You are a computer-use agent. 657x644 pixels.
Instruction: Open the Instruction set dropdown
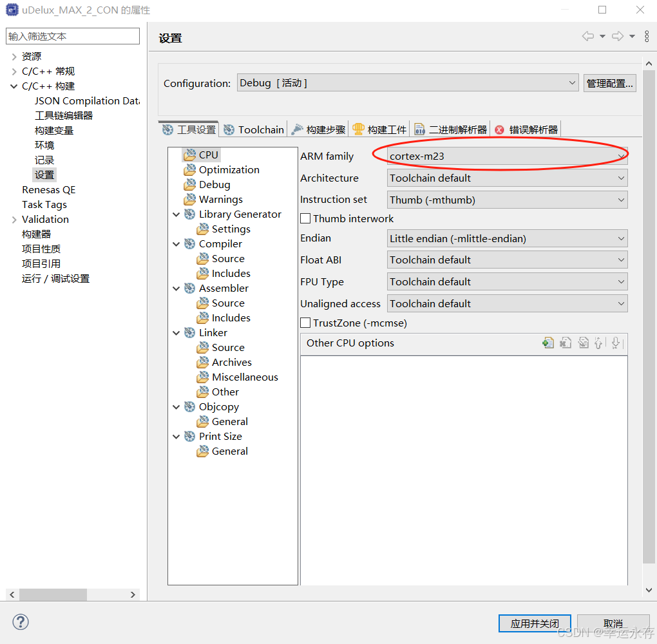(x=507, y=200)
